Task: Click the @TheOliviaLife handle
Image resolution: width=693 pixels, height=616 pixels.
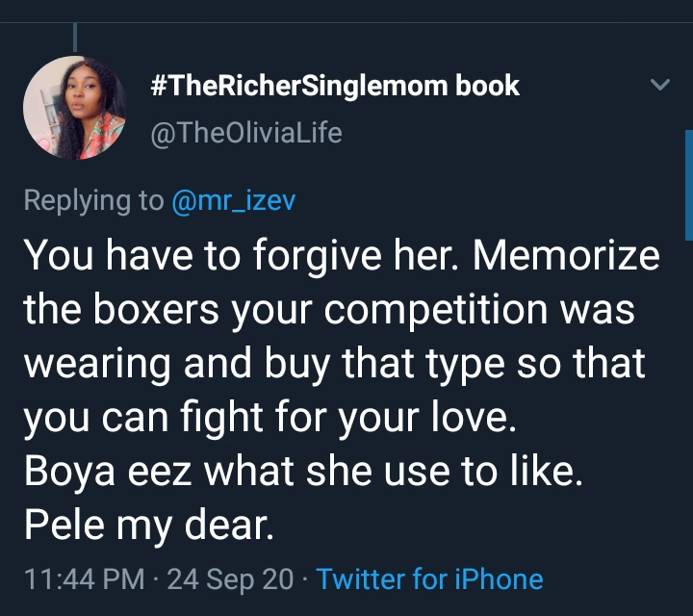Action: 247,133
